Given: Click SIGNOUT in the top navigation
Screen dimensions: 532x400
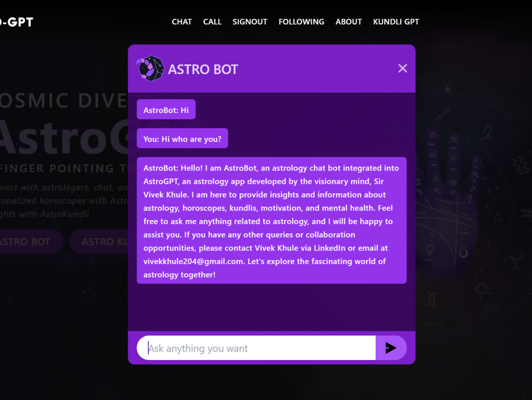Looking at the screenshot, I should point(250,22).
